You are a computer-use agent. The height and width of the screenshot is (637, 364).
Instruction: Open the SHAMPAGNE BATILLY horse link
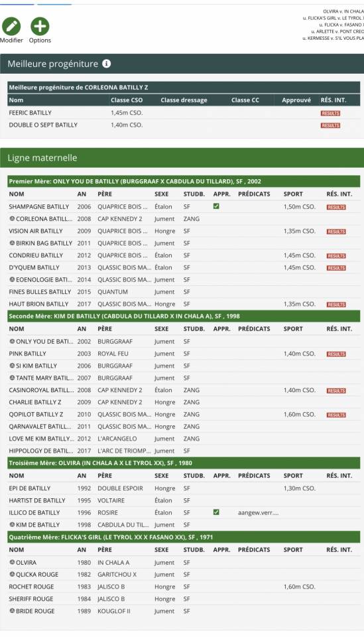pos(39,207)
